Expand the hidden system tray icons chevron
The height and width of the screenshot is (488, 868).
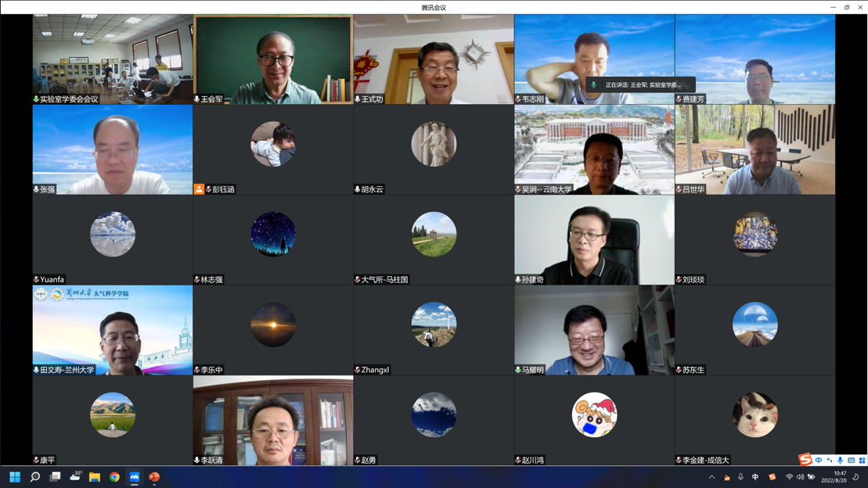(711, 477)
